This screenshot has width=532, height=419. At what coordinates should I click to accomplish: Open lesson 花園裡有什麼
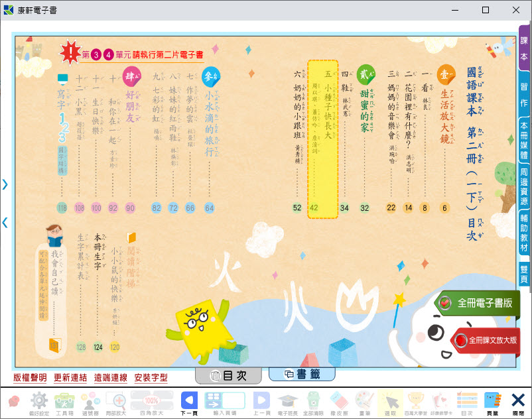pyautogui.click(x=408, y=115)
